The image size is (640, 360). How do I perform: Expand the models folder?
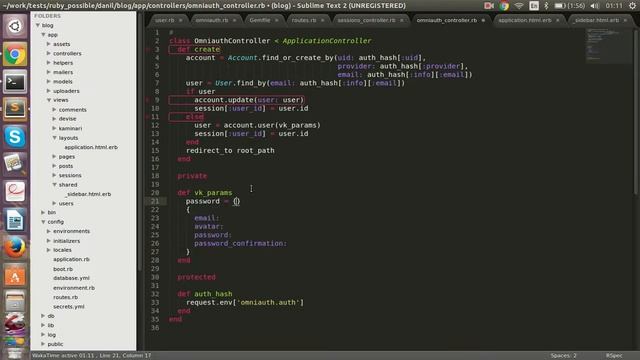(x=49, y=81)
